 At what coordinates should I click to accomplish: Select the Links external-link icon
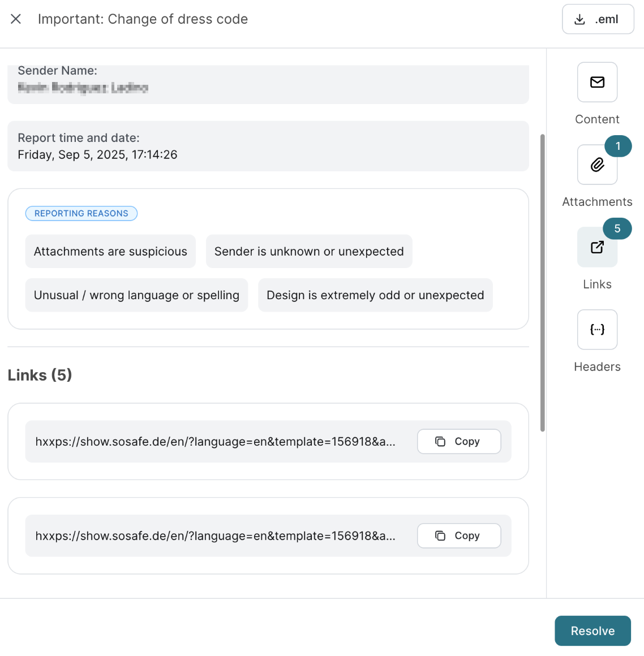click(x=597, y=248)
